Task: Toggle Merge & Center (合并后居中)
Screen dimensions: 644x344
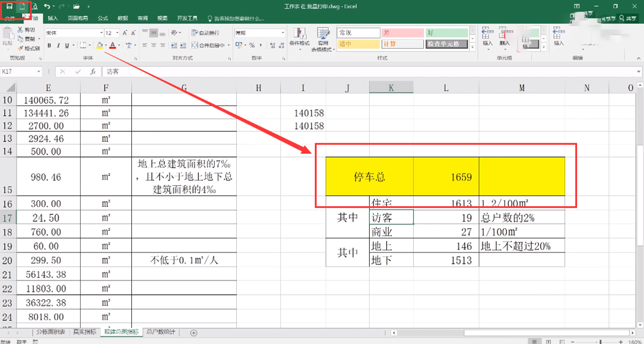Action: [x=209, y=45]
